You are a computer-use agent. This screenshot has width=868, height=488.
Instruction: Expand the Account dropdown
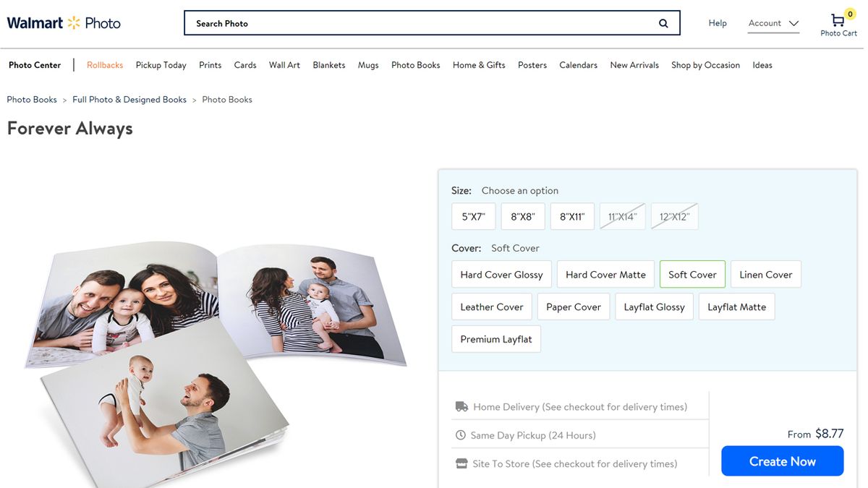click(x=773, y=22)
